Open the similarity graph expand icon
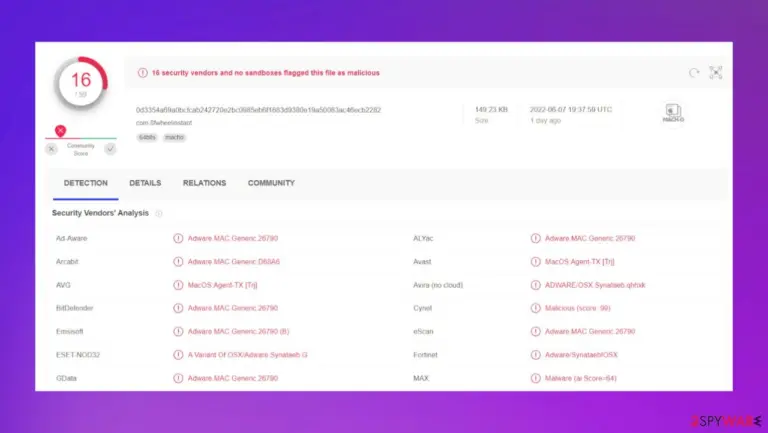 (x=716, y=72)
